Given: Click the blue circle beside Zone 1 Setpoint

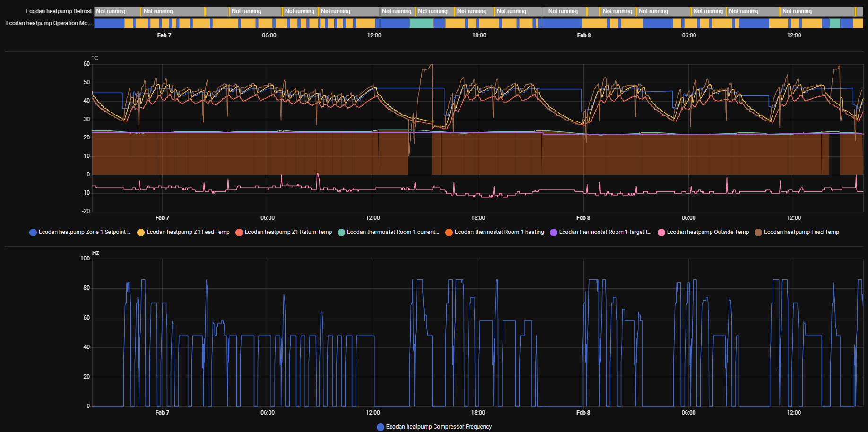Looking at the screenshot, I should click(33, 233).
